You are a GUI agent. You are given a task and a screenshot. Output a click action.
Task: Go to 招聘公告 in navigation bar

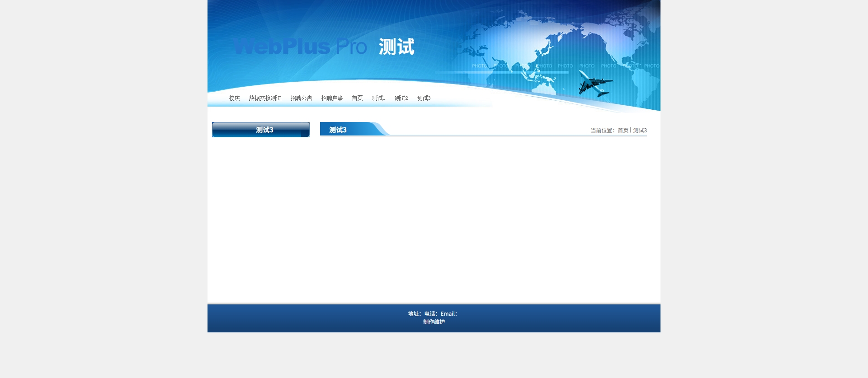click(301, 98)
